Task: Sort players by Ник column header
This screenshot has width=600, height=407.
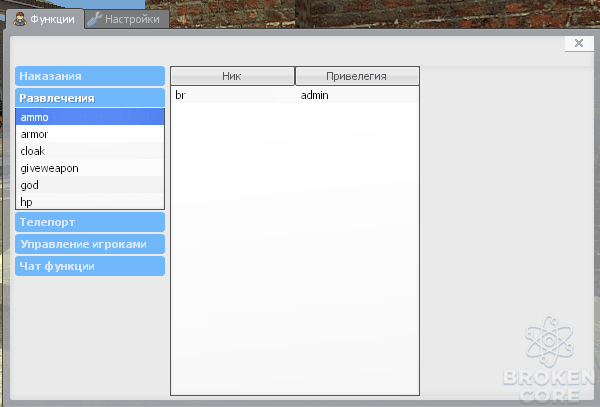Action: coord(233,76)
